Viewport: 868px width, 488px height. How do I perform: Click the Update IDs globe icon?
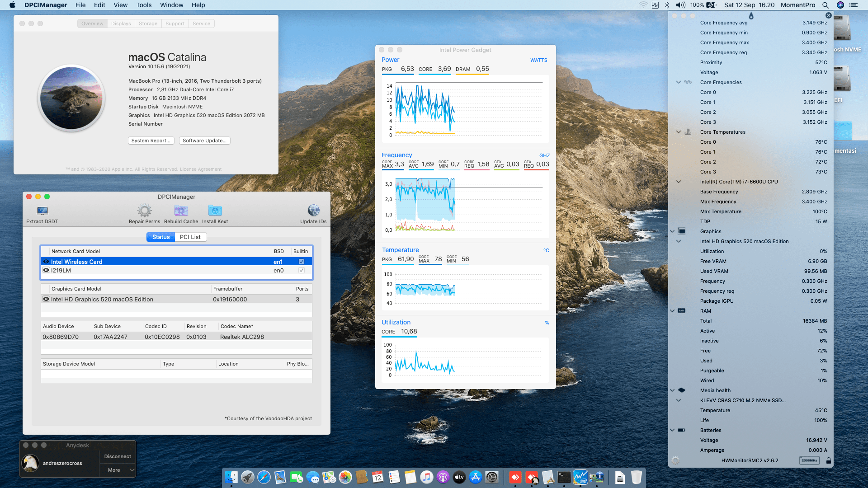pyautogui.click(x=314, y=211)
